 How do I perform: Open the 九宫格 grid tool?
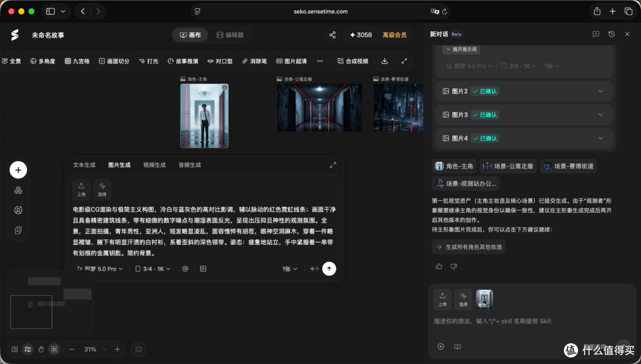pos(77,61)
